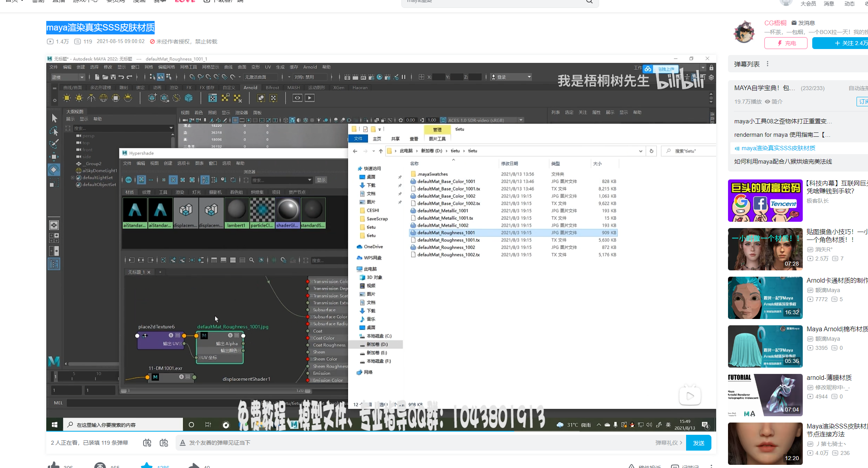Click the 充电 button
Screen dimensions: 868x468
coord(786,43)
